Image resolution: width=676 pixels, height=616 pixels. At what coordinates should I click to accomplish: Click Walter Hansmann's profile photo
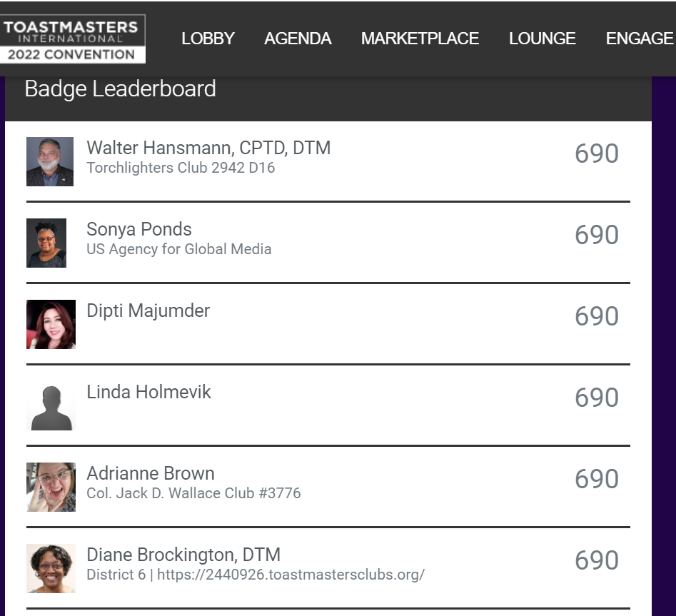[50, 161]
